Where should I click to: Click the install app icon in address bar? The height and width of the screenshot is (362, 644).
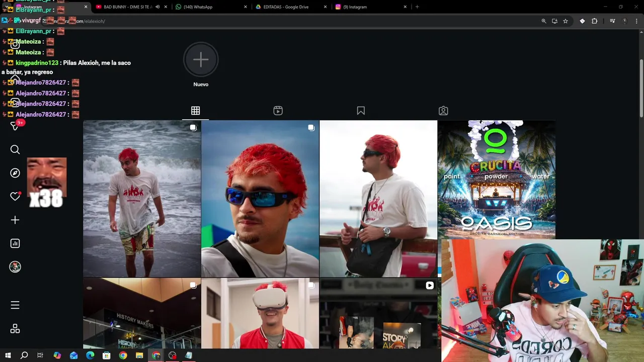click(x=554, y=21)
